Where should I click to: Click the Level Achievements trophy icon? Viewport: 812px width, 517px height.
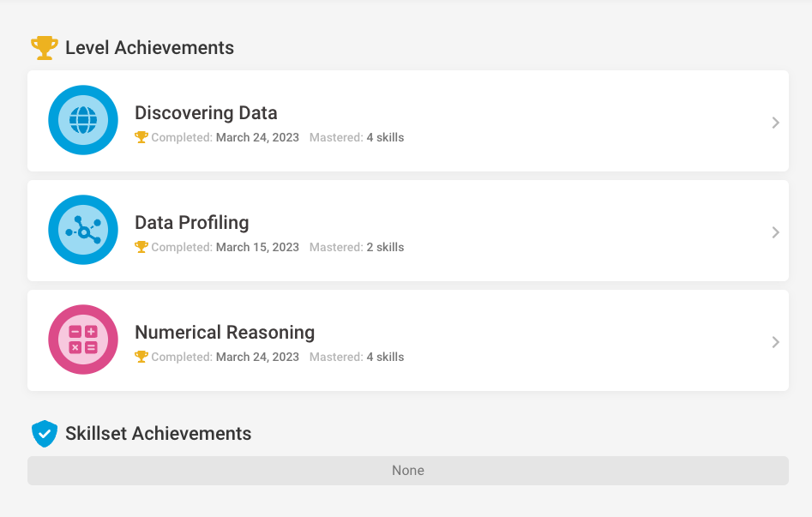[45, 48]
